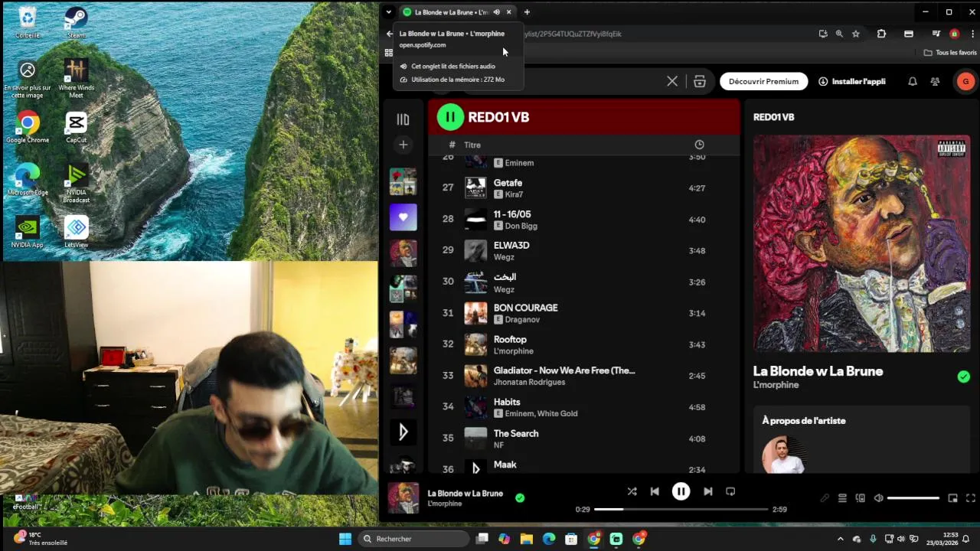Screen dimensions: 980x551
Task: Enter Spotify full screen mode
Action: (x=971, y=498)
